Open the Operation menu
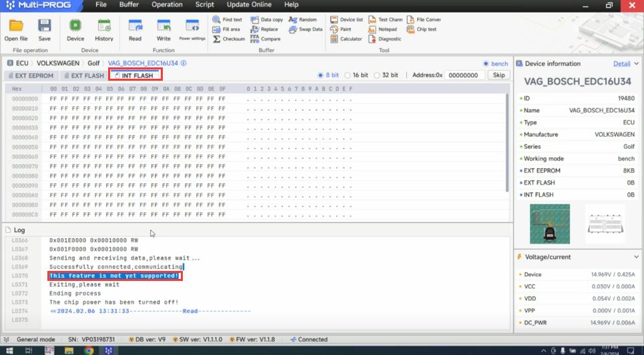The height and width of the screenshot is (355, 644). [x=167, y=5]
